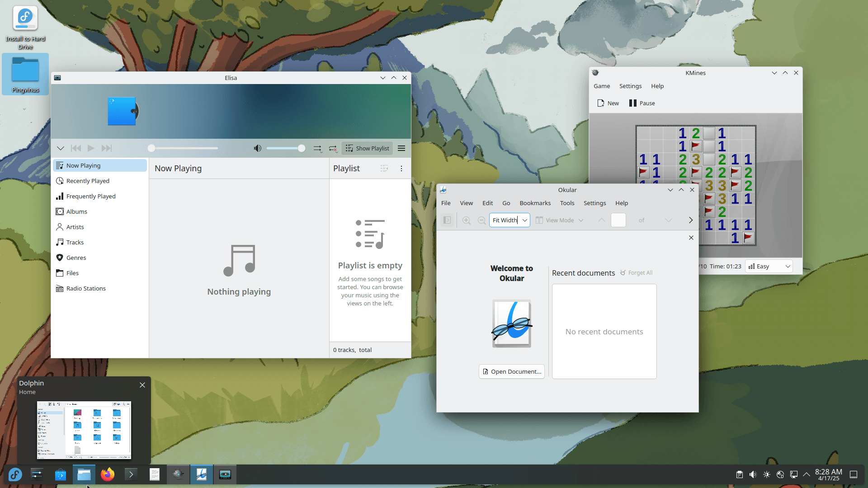The height and width of the screenshot is (488, 868).
Task: Mute audio with Elisa's speaker icon
Action: coord(258,148)
